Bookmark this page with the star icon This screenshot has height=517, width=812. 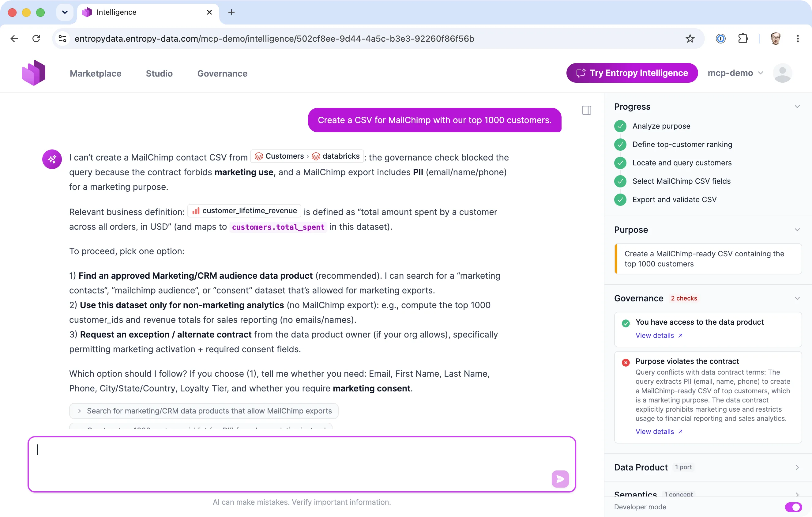pos(690,39)
